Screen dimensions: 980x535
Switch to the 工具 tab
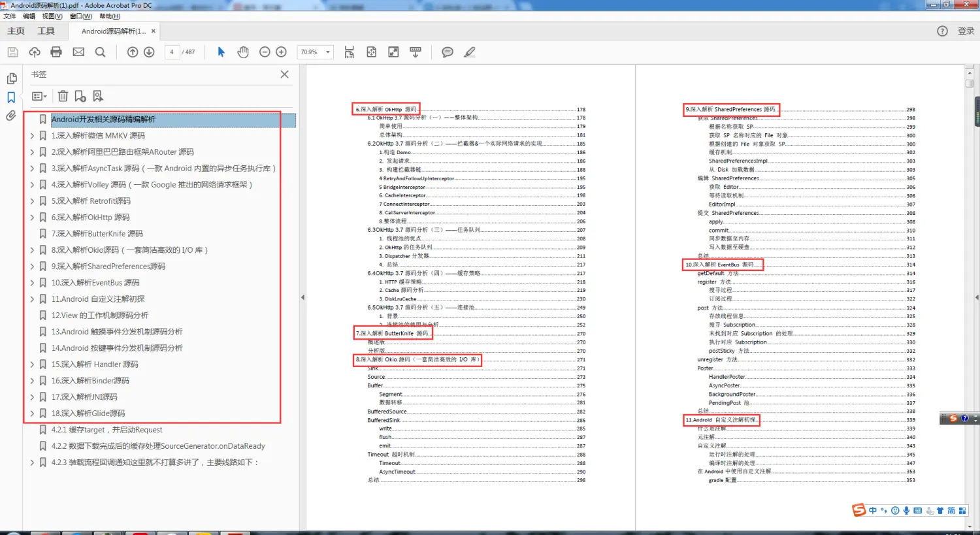[46, 31]
